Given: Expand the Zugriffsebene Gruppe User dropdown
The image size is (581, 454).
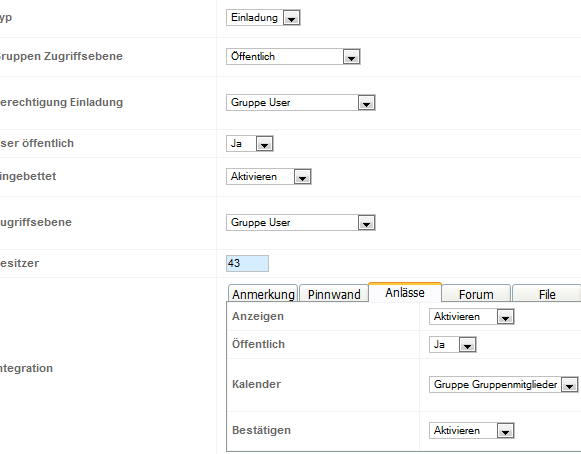Looking at the screenshot, I should (x=301, y=223).
